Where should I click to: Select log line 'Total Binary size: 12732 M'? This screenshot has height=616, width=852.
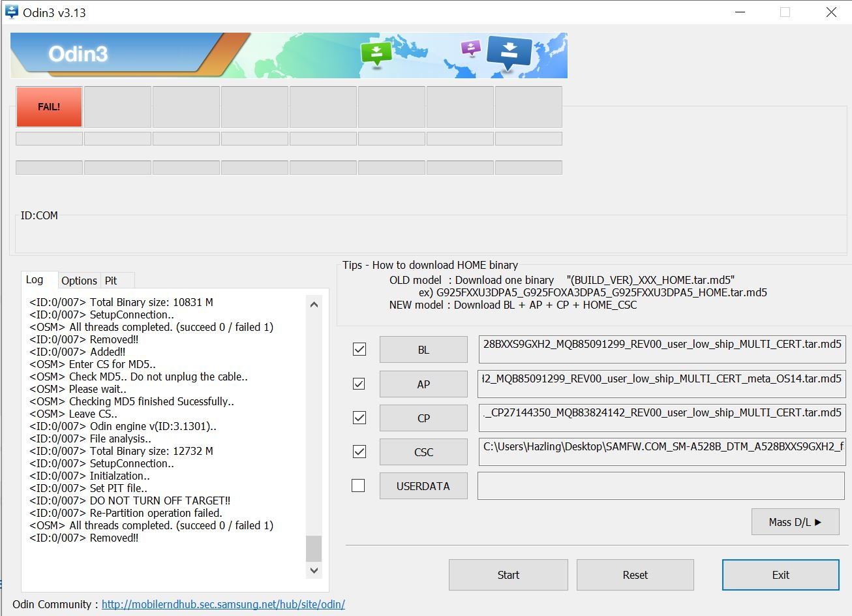click(x=121, y=451)
